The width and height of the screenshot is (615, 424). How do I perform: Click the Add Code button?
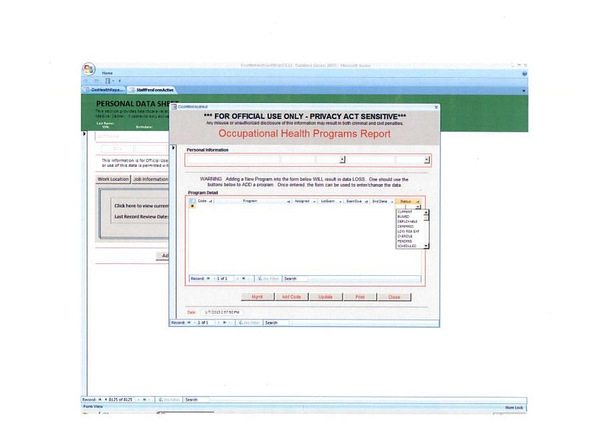[291, 297]
